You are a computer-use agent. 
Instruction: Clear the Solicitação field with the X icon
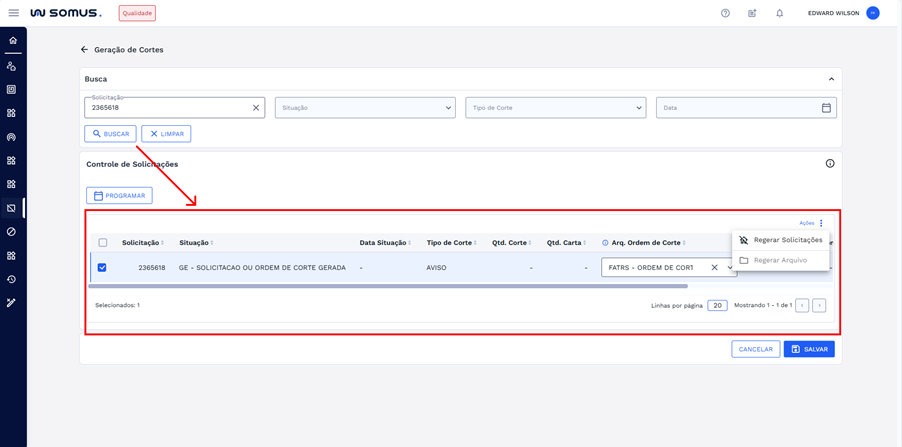tap(256, 108)
